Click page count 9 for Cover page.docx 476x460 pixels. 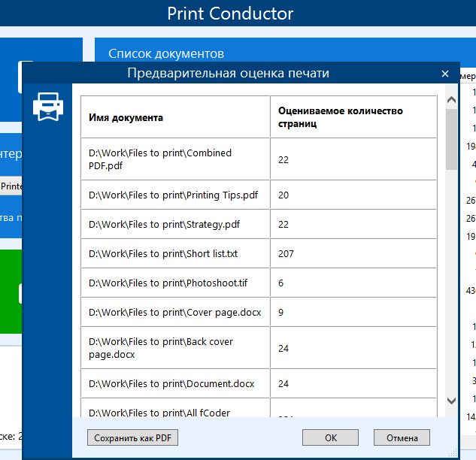tap(280, 312)
